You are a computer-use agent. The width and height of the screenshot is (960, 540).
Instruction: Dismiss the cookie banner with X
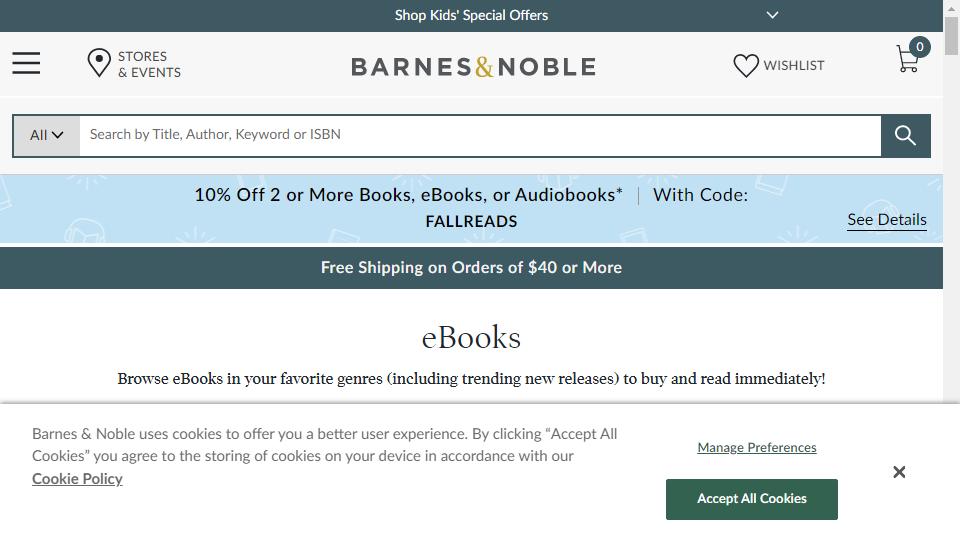click(x=899, y=472)
